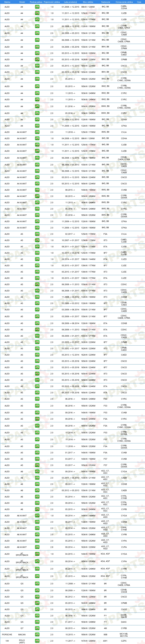Click the Nadwozie column header
Image resolution: width=145 pixels, height=644 pixels.
point(106,2)
